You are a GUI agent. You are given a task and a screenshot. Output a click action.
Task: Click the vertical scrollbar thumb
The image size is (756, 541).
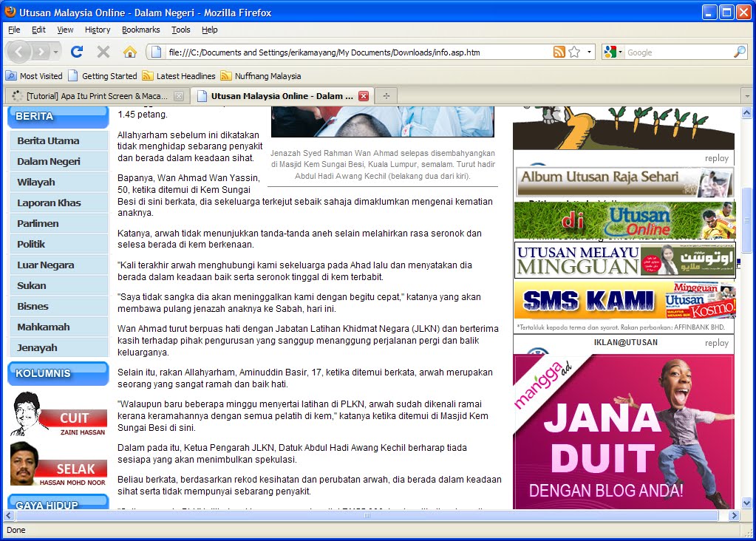pos(747,220)
